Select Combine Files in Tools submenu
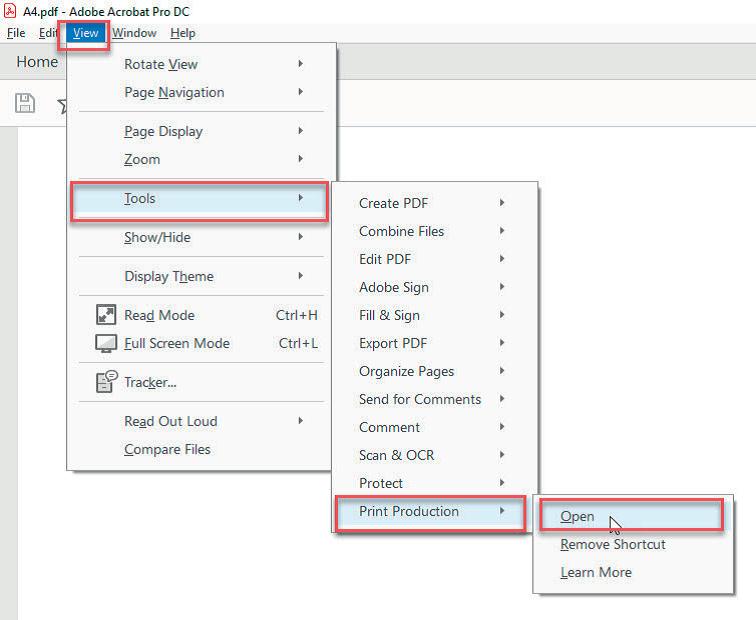 434,231
